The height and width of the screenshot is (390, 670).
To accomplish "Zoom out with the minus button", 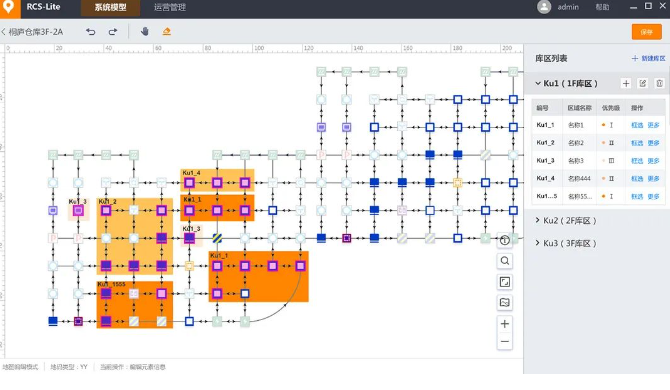I will [505, 342].
